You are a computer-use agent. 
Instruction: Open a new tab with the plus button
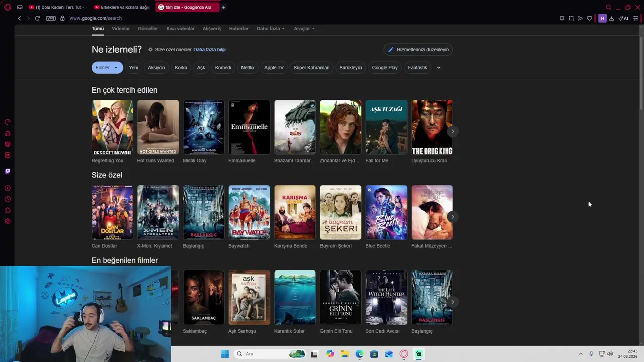click(223, 7)
